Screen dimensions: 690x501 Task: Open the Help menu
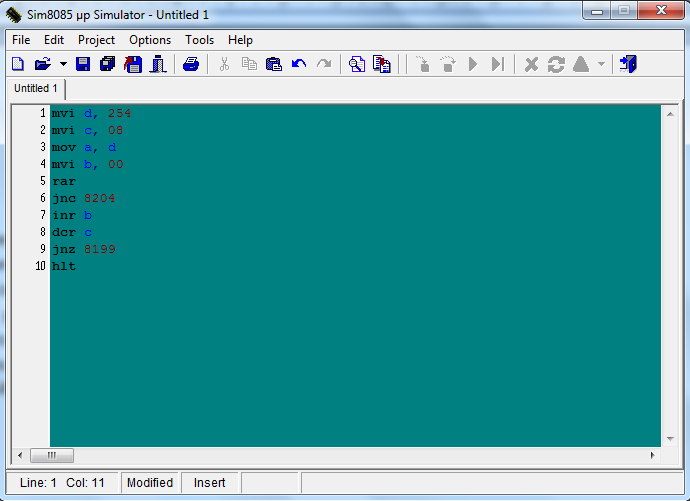240,40
